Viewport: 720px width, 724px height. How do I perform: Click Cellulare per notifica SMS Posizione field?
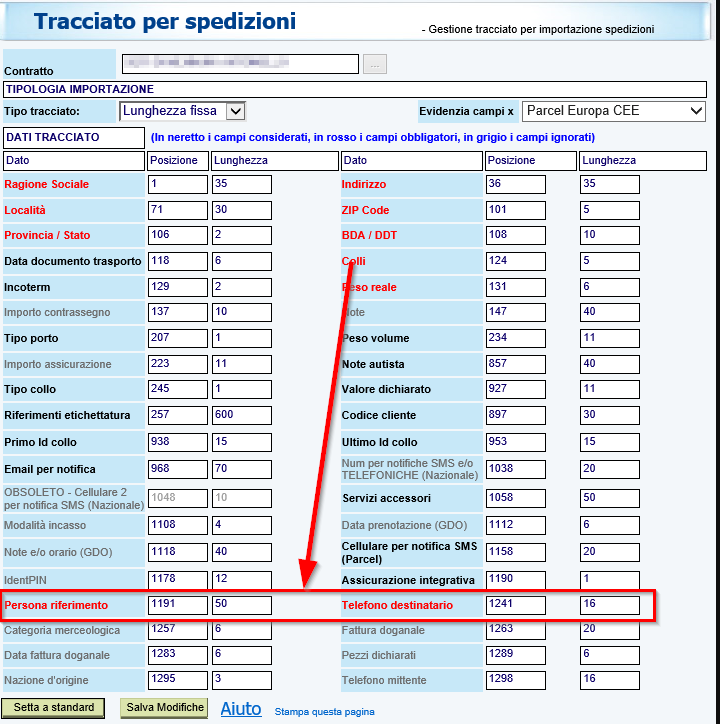click(515, 552)
